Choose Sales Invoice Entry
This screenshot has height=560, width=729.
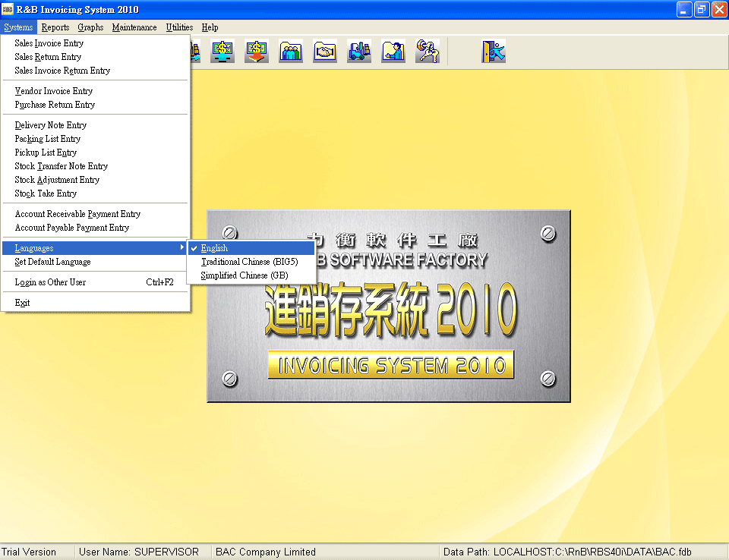tap(96, 43)
